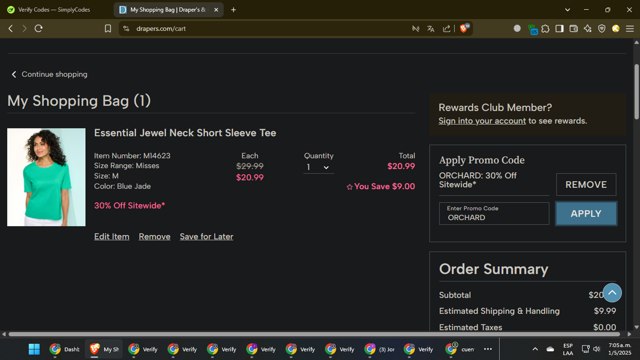Click the 'Estimated Shipping & Handling' label
The width and height of the screenshot is (640, 360).
pyautogui.click(x=499, y=311)
